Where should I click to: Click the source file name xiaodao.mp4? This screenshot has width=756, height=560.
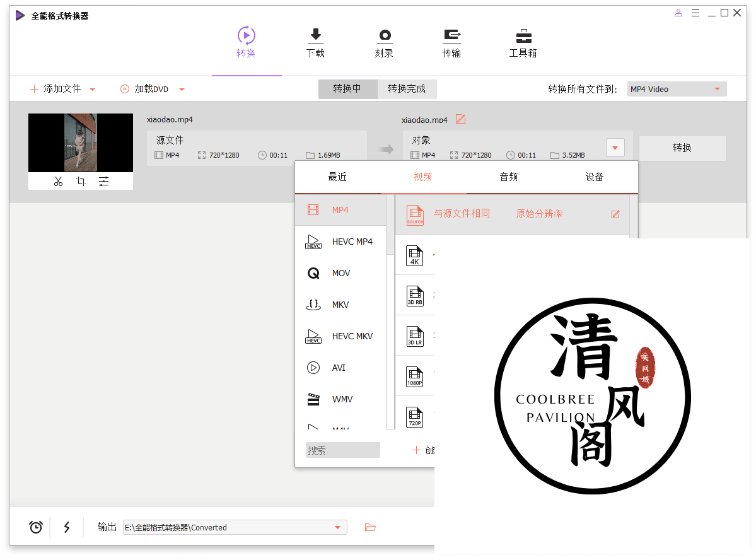(x=170, y=120)
